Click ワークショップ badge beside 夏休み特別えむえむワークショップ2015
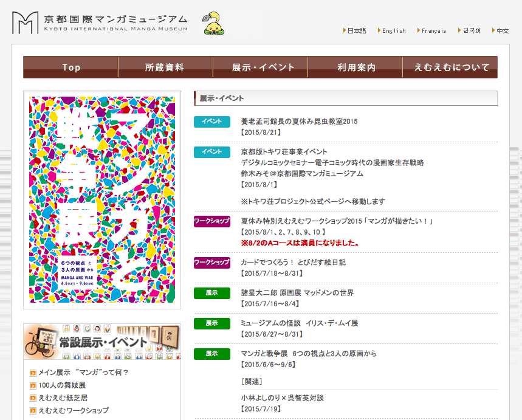This screenshot has width=522, height=420. coord(212,221)
